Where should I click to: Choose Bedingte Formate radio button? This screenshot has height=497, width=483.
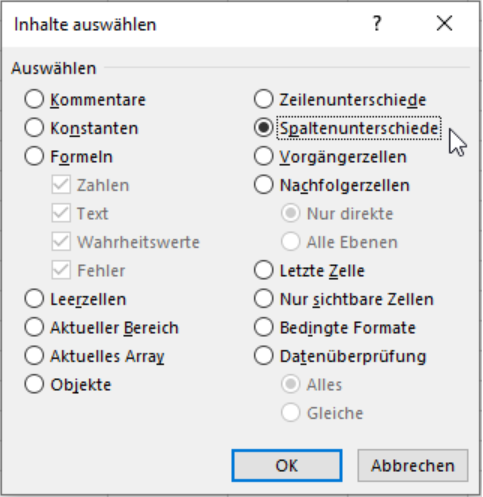pyautogui.click(x=263, y=327)
